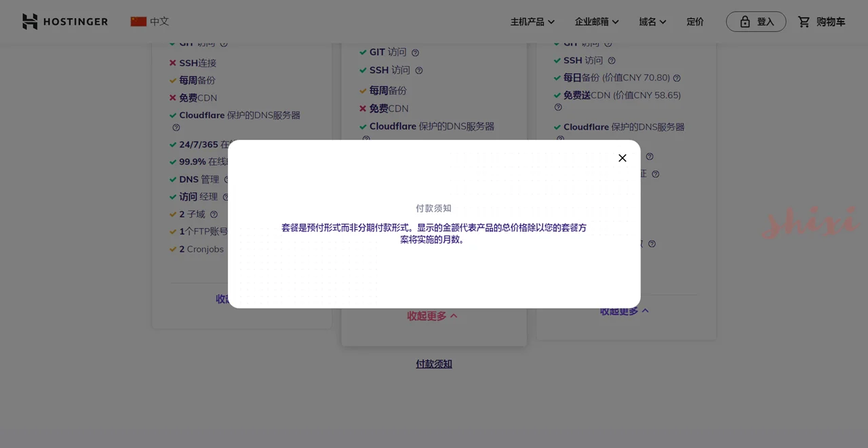Select right plan Cloudflare 保护的DNS服务器 text
The width and height of the screenshot is (868, 448).
(624, 127)
